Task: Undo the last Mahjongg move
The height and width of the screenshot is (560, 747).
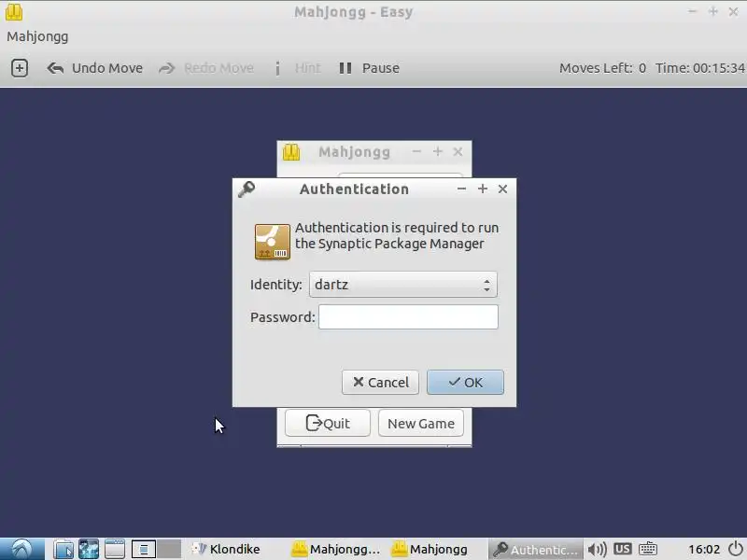Action: point(95,68)
